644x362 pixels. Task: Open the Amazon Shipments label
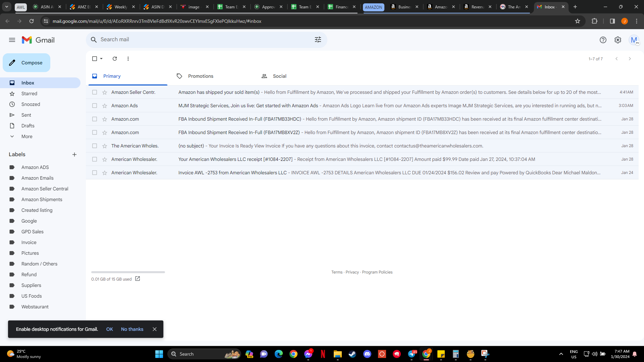tap(42, 199)
